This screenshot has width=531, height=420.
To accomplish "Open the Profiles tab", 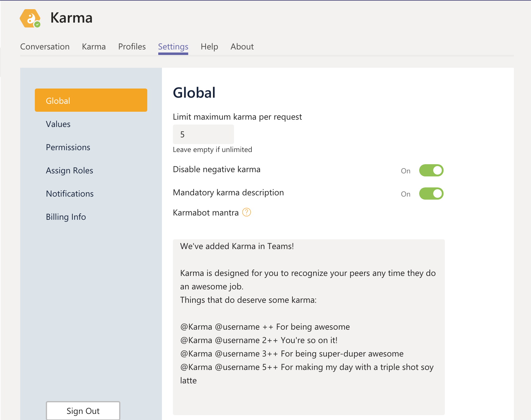I will (x=132, y=46).
